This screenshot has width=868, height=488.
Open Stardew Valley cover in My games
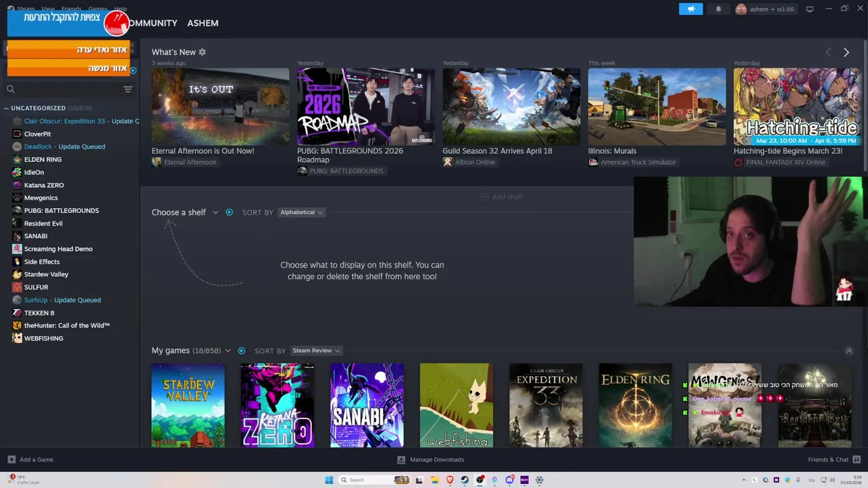click(x=188, y=405)
